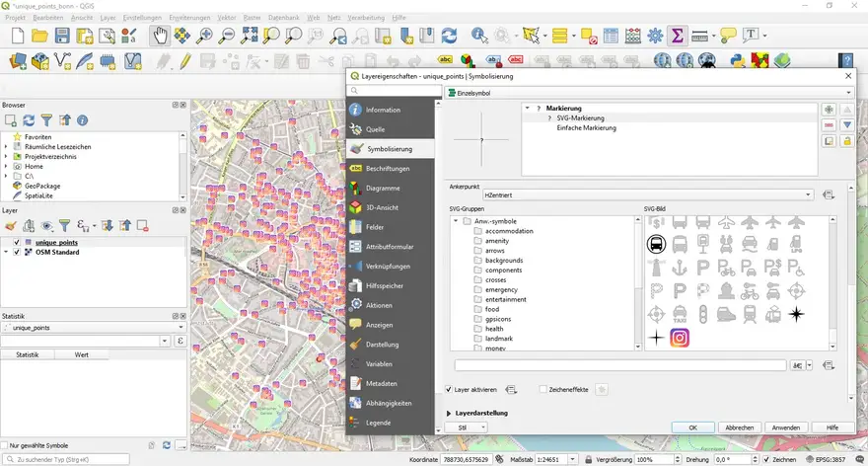This screenshot has height=466, width=868.
Task: Select the Pan Map hand tool
Action: tap(160, 36)
